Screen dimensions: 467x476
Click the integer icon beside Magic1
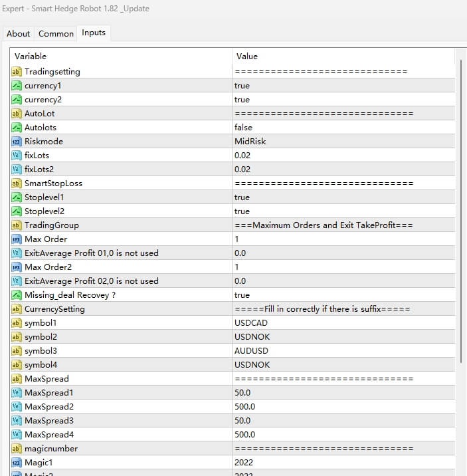point(17,463)
